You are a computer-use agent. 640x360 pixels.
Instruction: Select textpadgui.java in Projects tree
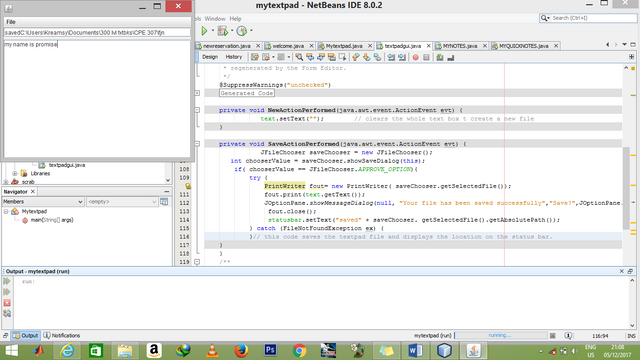pos(67,165)
